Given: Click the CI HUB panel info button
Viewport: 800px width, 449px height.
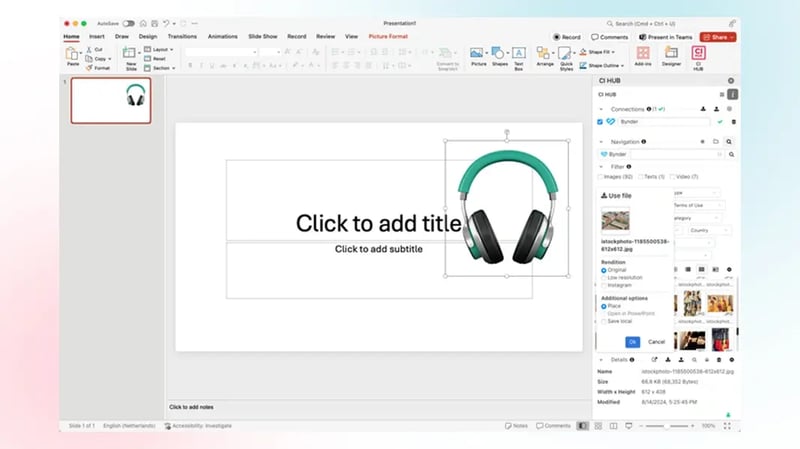Looking at the screenshot, I should (x=733, y=94).
